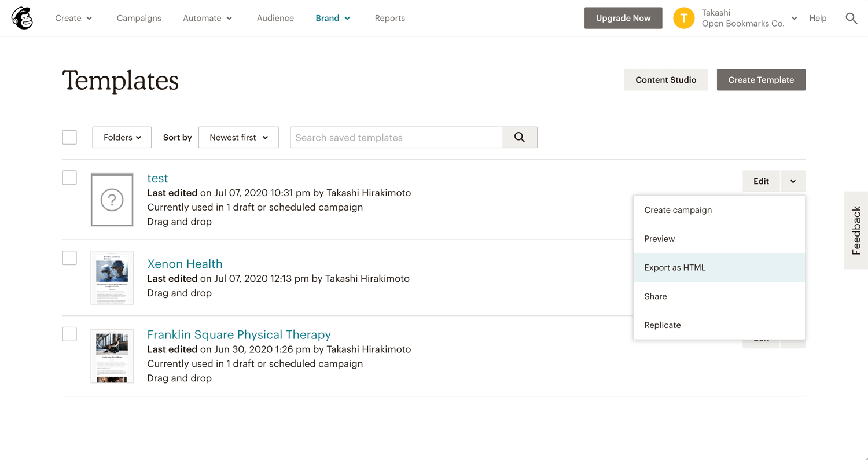868x460 pixels.
Task: Check the Franklin Square Physical Therapy checkbox
Action: click(69, 334)
